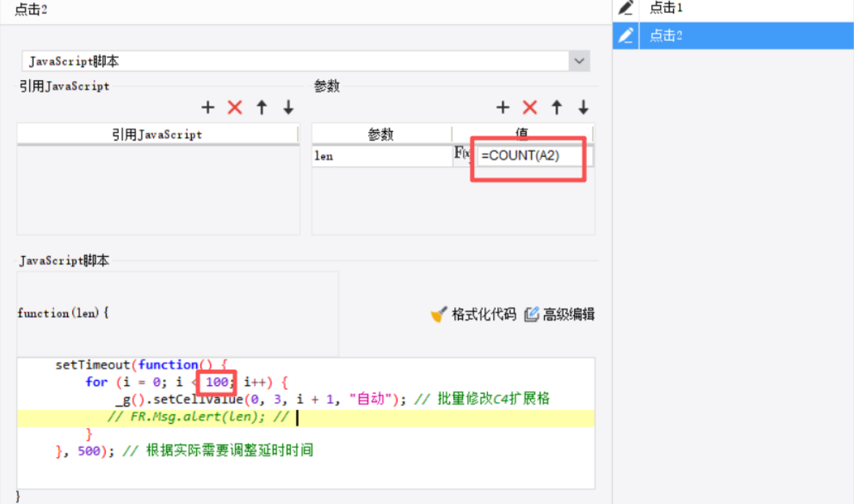Click the empty 引用JavaScript list area
Image resolution: width=854 pixels, height=504 pixels.
pyautogui.click(x=158, y=190)
